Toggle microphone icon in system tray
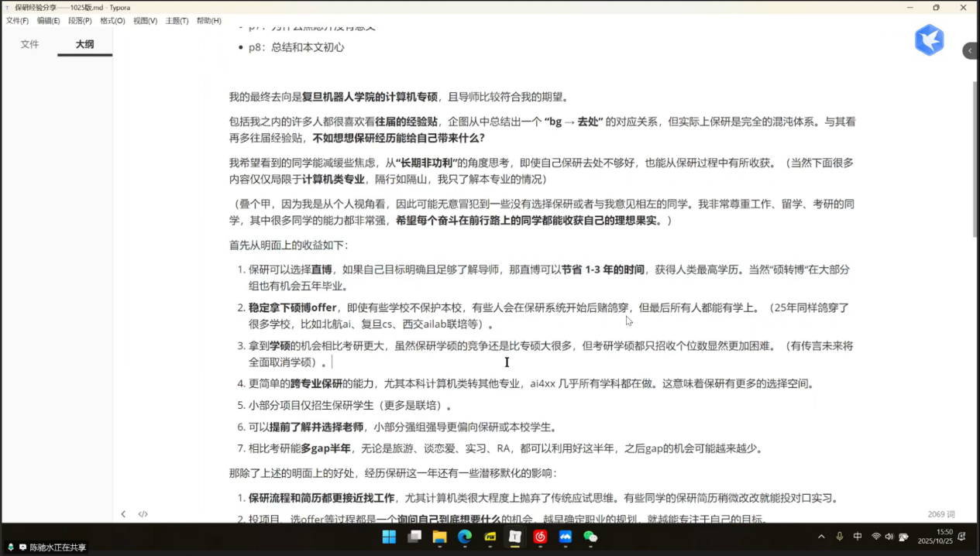Viewport: 980px width, 556px height. tap(840, 537)
